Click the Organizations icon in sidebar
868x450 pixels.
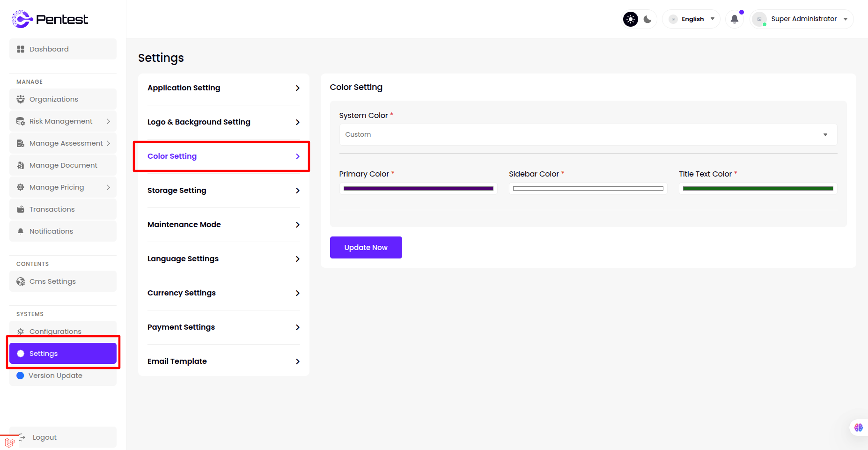21,99
